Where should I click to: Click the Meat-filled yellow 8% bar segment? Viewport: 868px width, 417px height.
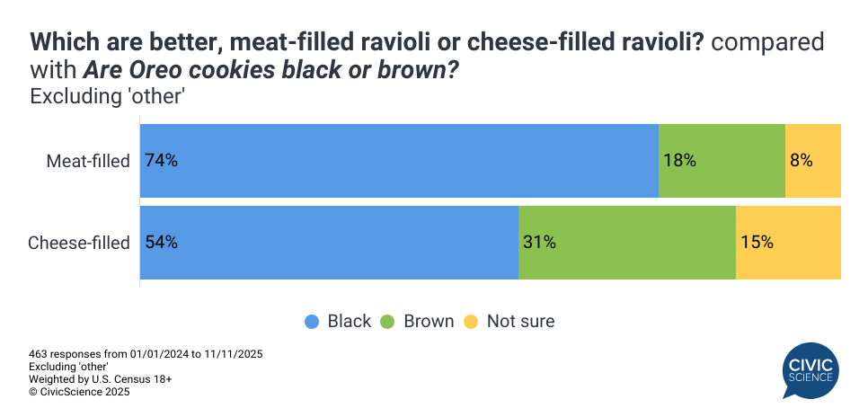click(x=813, y=161)
